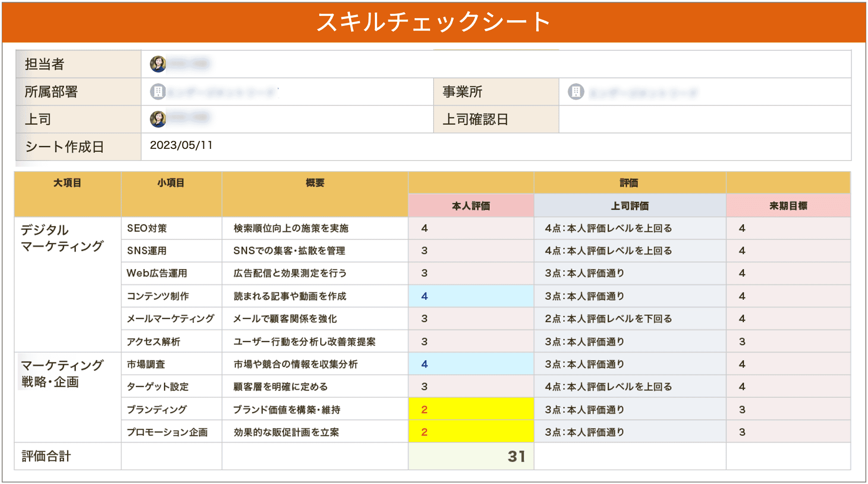This screenshot has width=868, height=484.
Task: Select the メールマーケティング 上司評価 cell showing 2点
Action: pyautogui.click(x=629, y=319)
